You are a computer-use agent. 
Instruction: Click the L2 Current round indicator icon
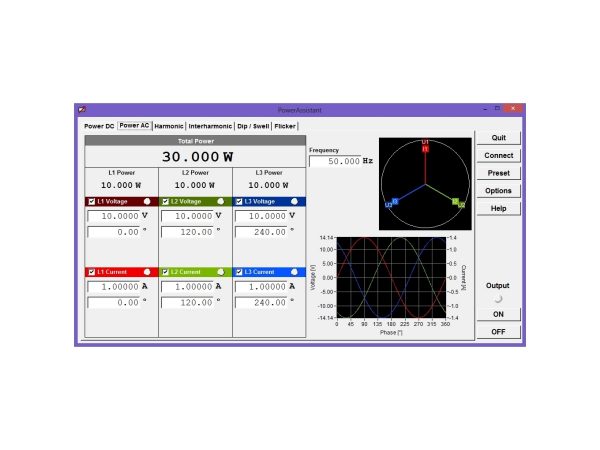pos(221,271)
